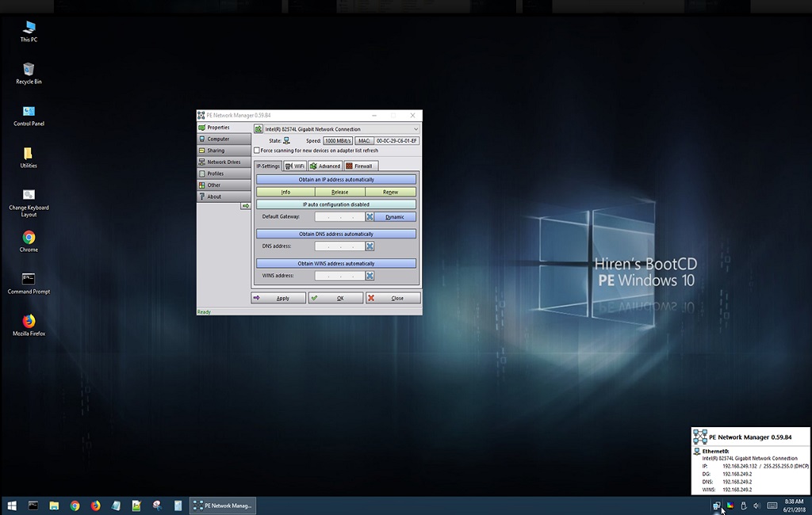The width and height of the screenshot is (812, 515).
Task: Clear WINS address with its X icon
Action: pyautogui.click(x=370, y=276)
